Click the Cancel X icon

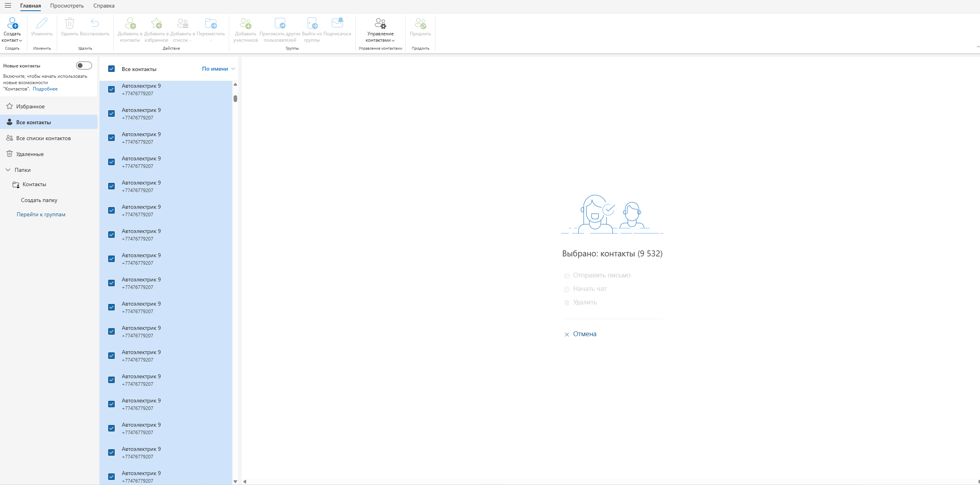[x=567, y=335]
